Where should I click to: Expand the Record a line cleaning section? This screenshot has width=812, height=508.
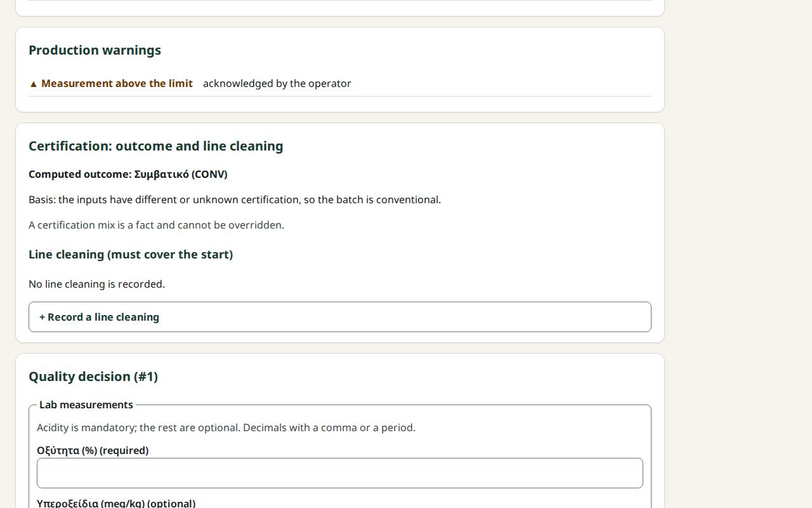[339, 317]
